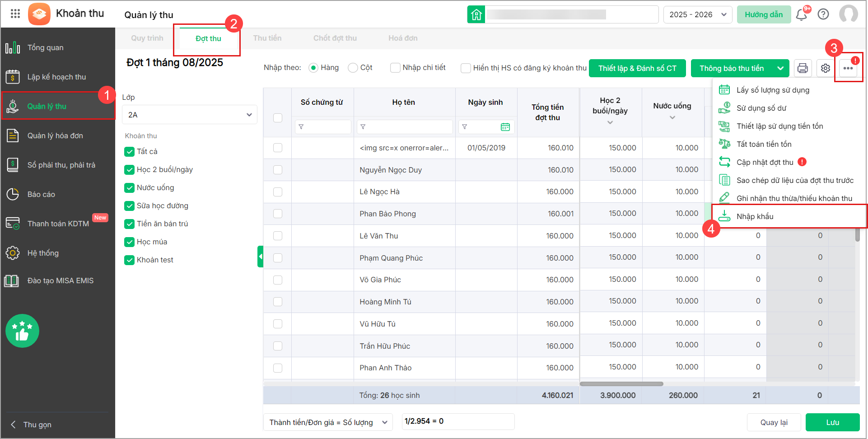Click the green thumbs-up rating icon
This screenshot has height=439, width=868.
[x=22, y=331]
